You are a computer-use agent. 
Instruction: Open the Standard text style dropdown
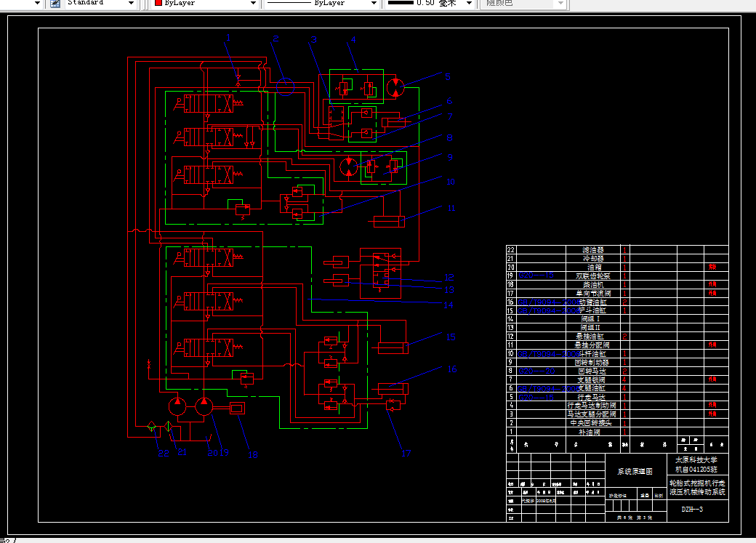pyautogui.click(x=131, y=4)
